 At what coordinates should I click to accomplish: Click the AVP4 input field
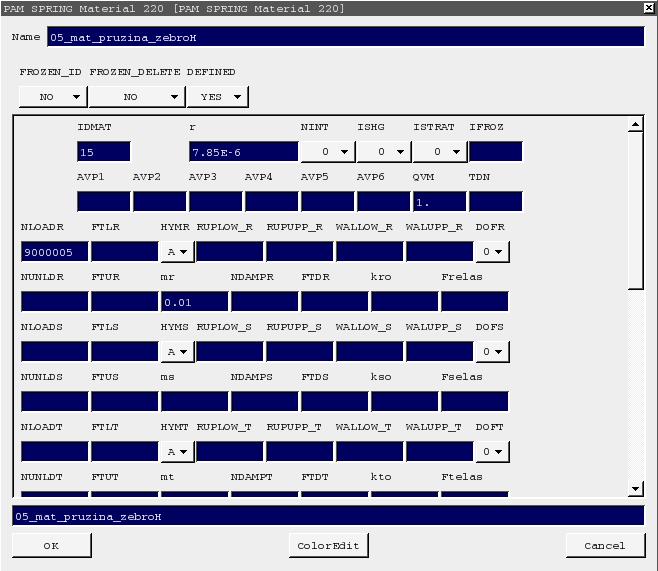[272, 201]
